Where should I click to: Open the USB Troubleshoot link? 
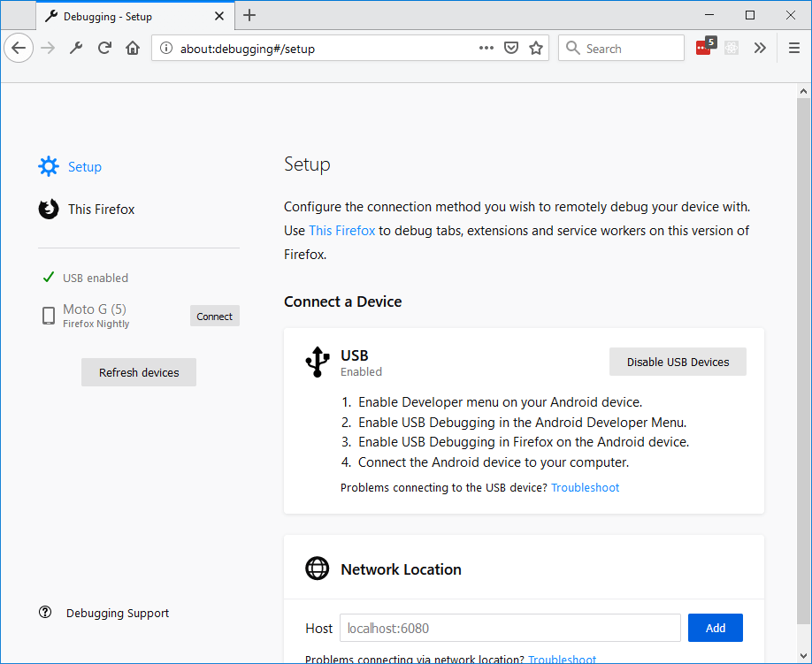pos(585,487)
